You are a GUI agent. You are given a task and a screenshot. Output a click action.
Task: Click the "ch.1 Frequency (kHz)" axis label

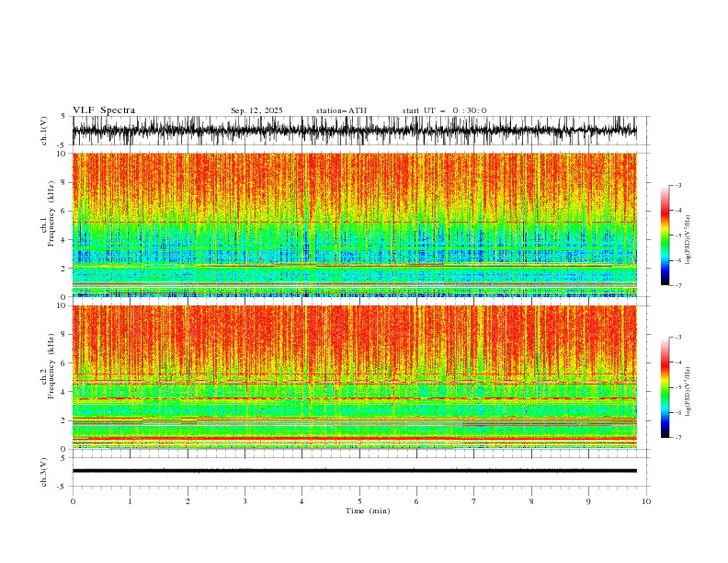click(48, 213)
